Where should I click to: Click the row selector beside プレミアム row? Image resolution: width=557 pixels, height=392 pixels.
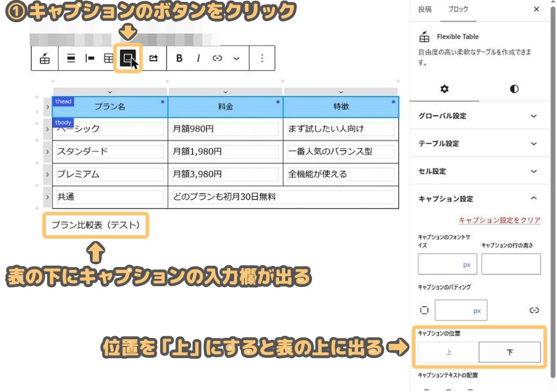tap(48, 174)
